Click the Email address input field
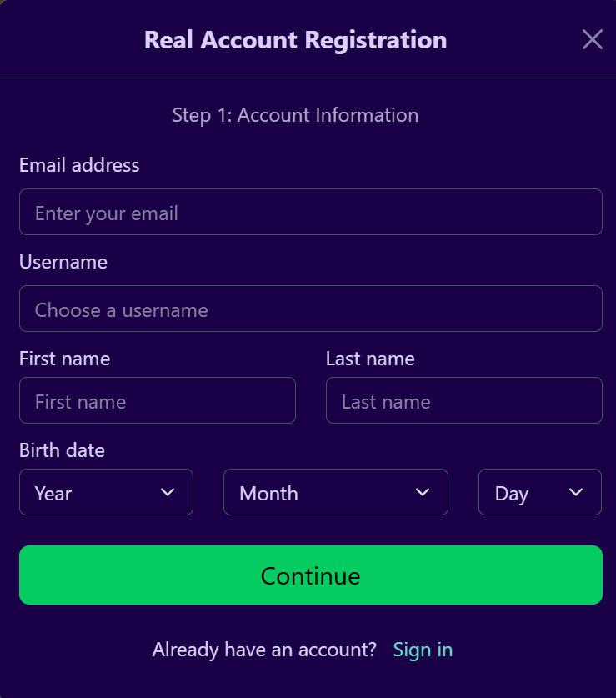Screen dimensions: 616x698 pos(310,212)
